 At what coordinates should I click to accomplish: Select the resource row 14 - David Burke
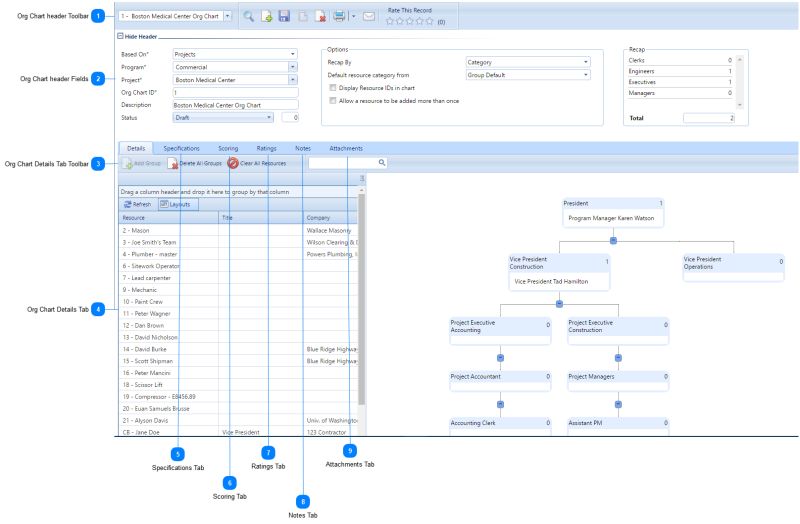pos(238,350)
